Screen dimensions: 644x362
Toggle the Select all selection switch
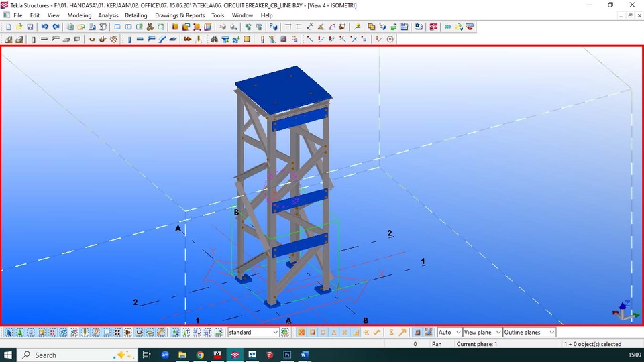point(9,333)
